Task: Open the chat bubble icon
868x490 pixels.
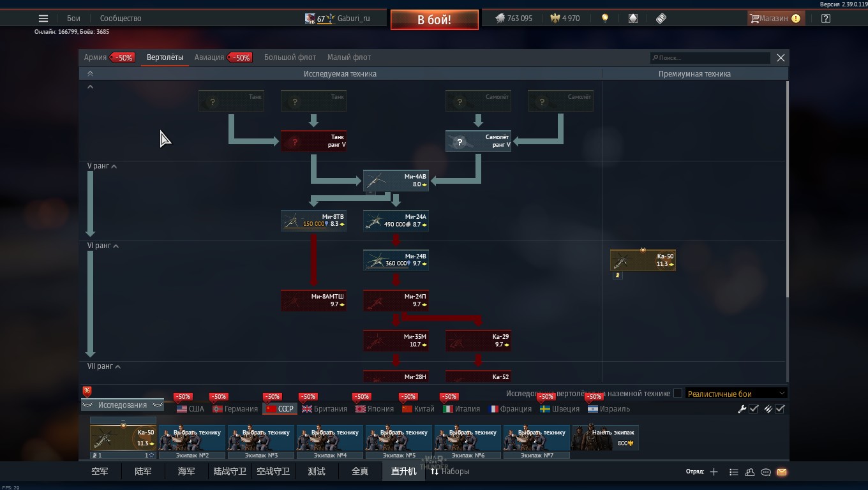Action: coord(766,472)
